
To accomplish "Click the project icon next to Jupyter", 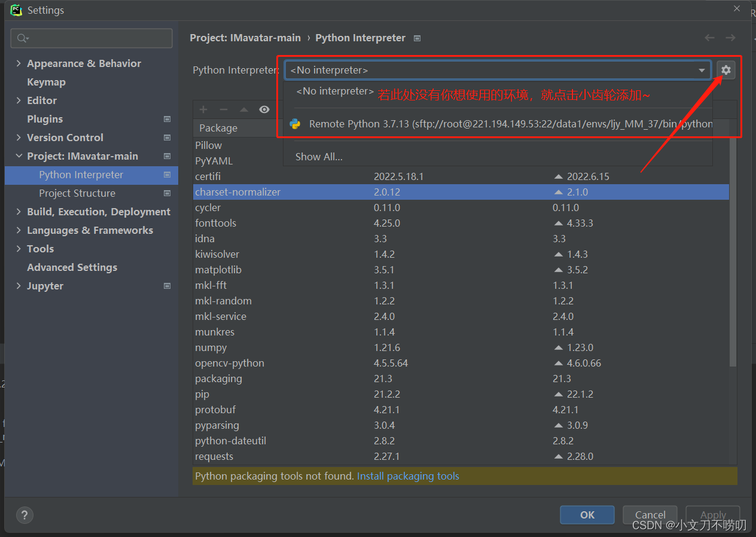I will tap(167, 286).
